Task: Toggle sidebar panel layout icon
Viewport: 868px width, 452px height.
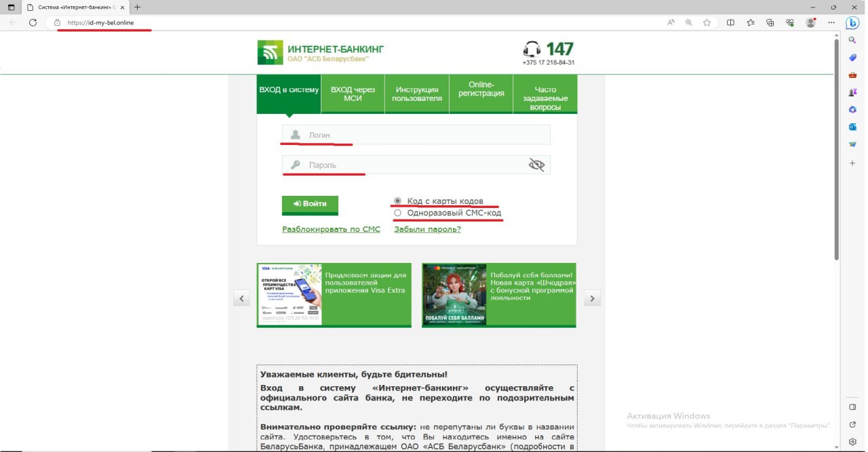Action: point(852,407)
